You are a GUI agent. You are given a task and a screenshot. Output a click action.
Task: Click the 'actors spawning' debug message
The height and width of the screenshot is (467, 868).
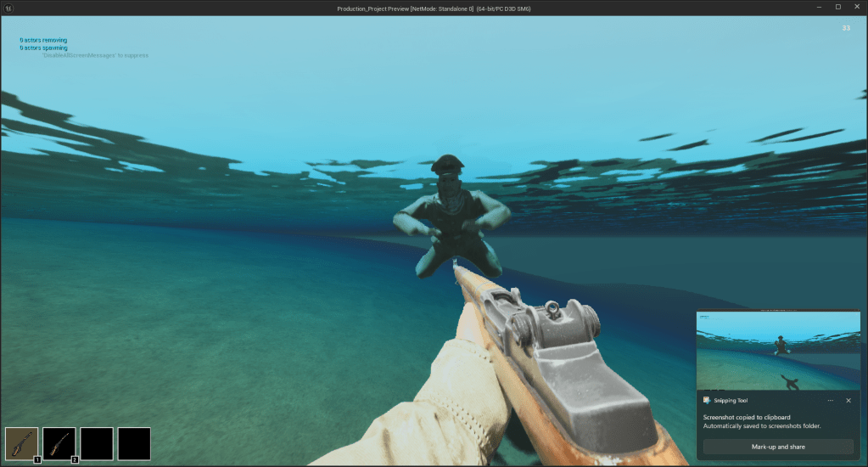[x=43, y=48]
